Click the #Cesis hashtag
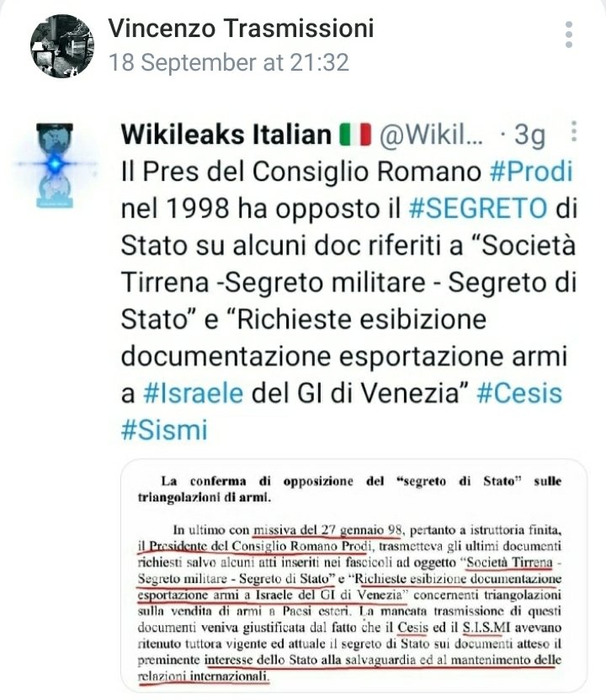Screen dimensions: 606x700 519,393
